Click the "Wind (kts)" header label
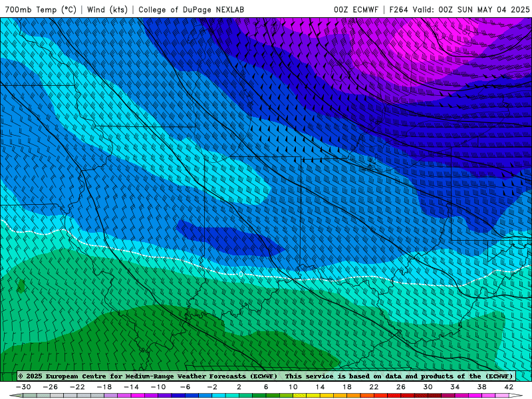The image size is (532, 399). [107, 9]
